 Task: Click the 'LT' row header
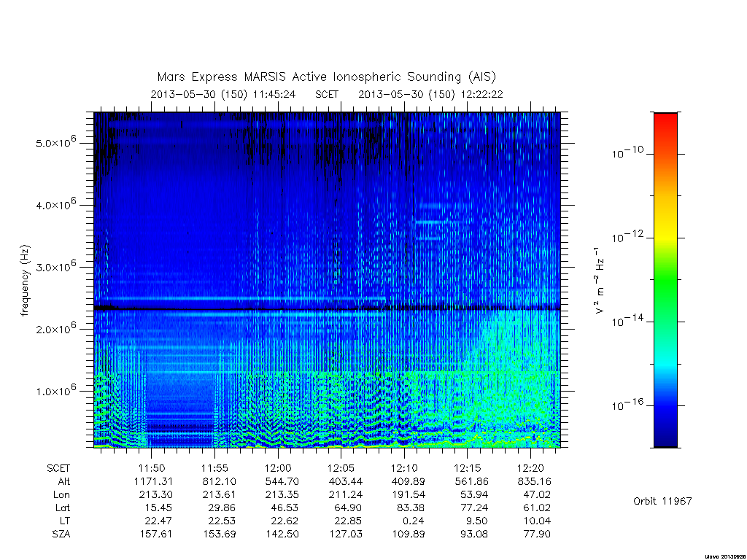coord(65,521)
